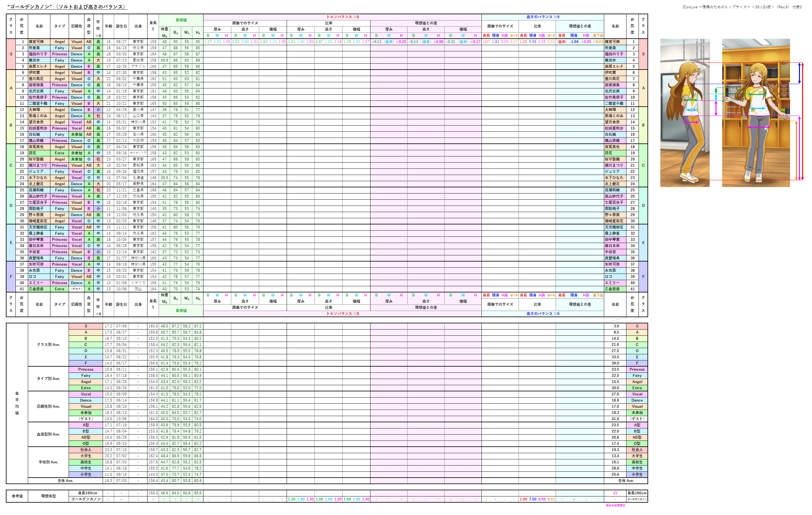Click the クラス別 Ave. section label
Screen dimensions: 812x515
(48, 344)
